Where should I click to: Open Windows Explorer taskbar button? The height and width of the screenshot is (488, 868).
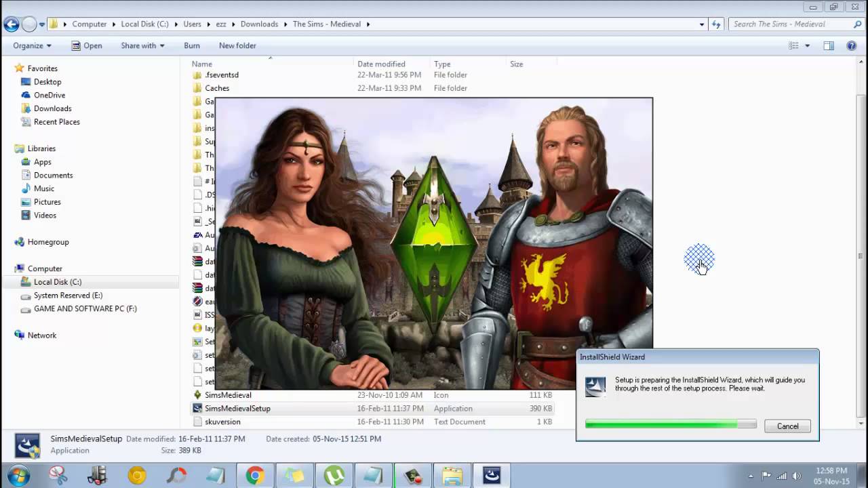click(x=452, y=476)
